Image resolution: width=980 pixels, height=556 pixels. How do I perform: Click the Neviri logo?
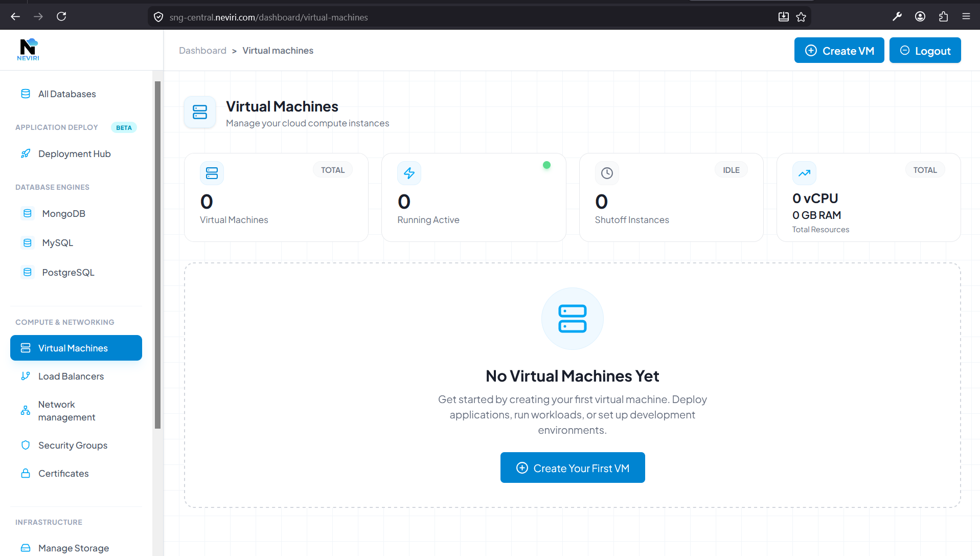click(x=28, y=50)
